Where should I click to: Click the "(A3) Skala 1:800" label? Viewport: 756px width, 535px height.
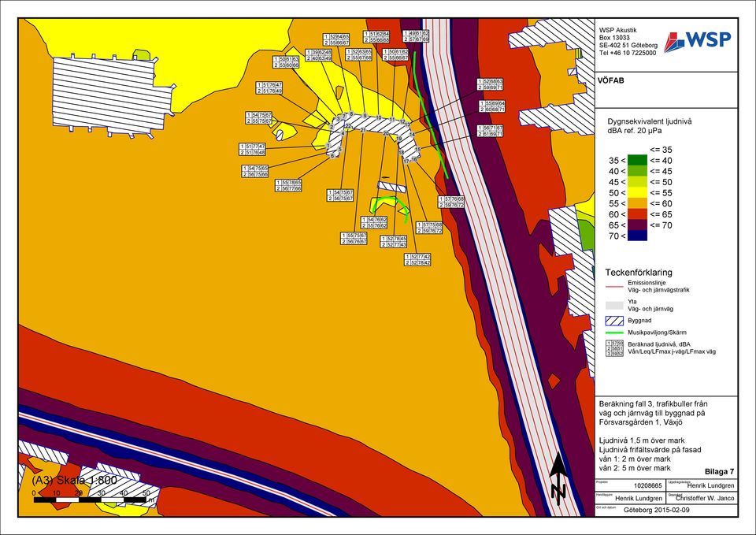click(x=74, y=481)
